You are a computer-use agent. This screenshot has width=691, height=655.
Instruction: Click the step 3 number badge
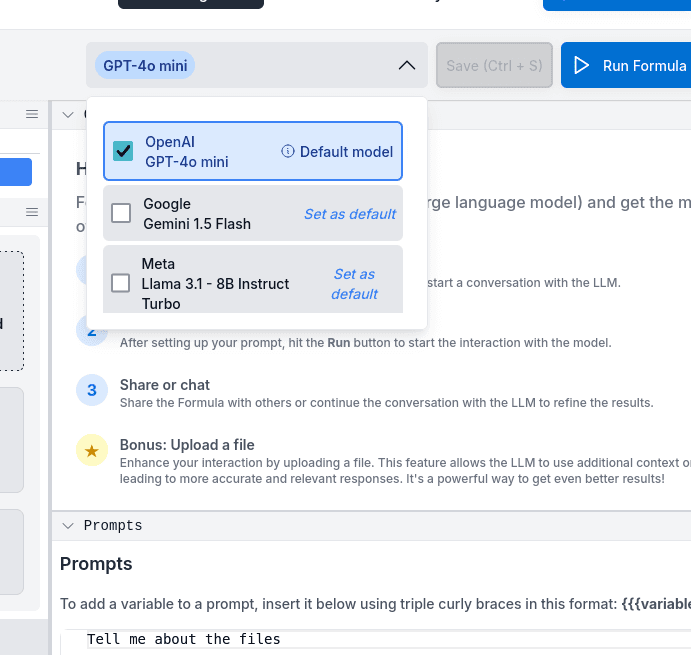click(x=92, y=390)
